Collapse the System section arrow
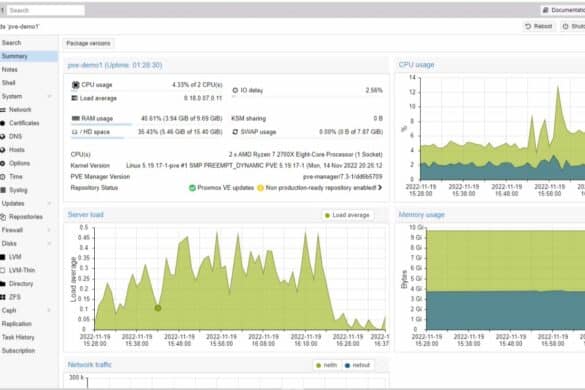The height and width of the screenshot is (390, 585). click(x=50, y=96)
